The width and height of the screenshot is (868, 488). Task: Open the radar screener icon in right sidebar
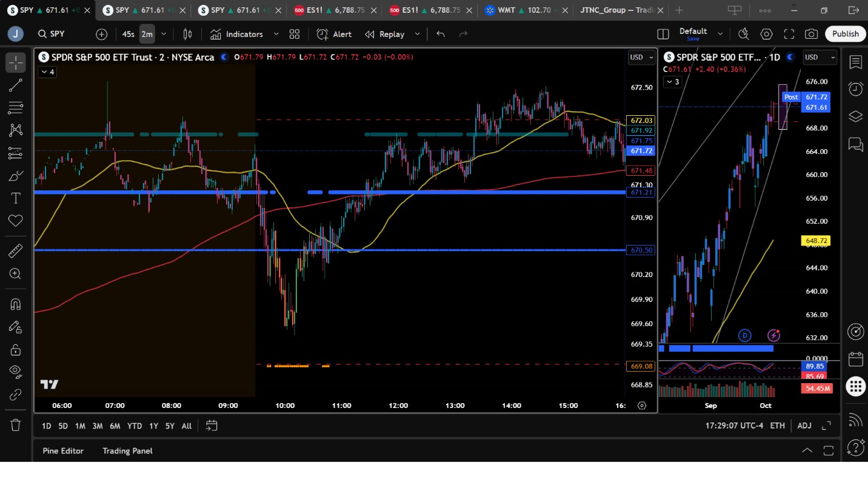tap(855, 332)
